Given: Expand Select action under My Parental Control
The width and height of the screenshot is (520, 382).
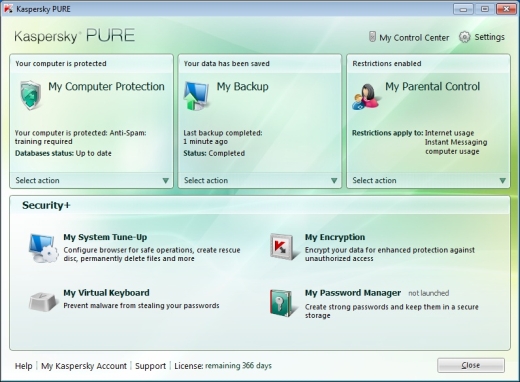Looking at the screenshot, I should coord(429,180).
